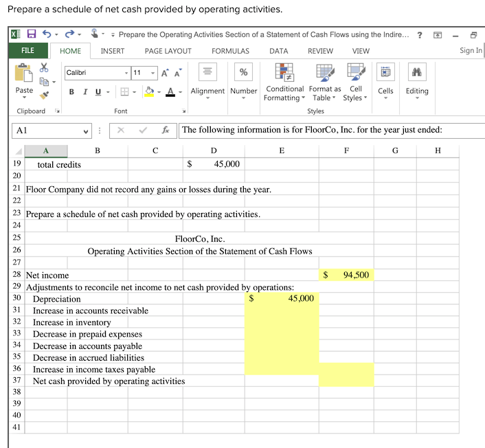The height and width of the screenshot is (448, 485).
Task: Open the Quick Access Toolbar customize arrow
Action: [113, 34]
